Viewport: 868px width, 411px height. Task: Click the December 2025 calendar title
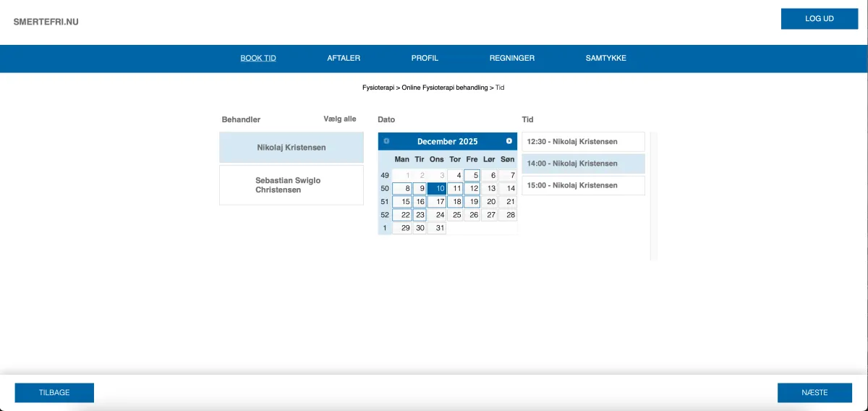pyautogui.click(x=448, y=142)
